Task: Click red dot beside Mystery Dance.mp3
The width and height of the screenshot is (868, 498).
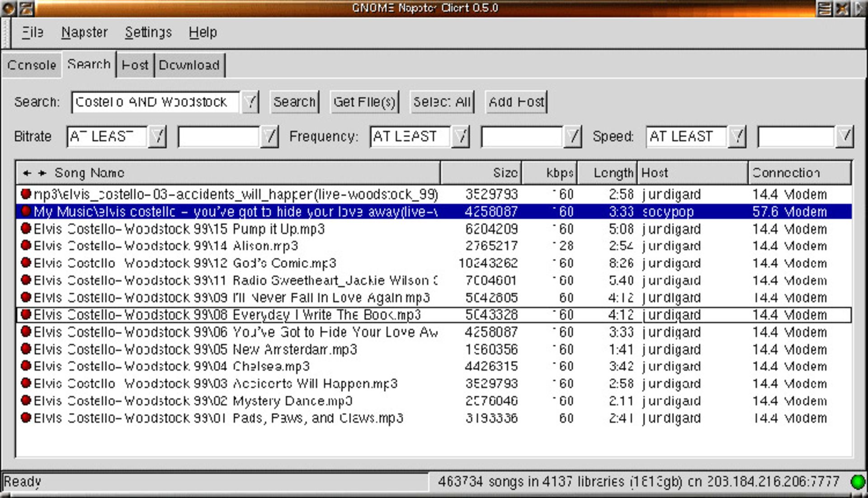Action: (x=26, y=400)
